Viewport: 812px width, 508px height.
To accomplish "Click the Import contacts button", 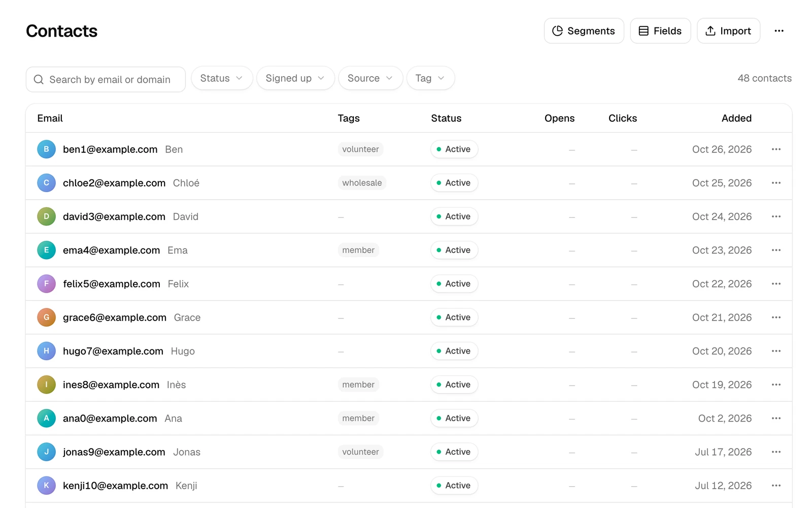I will [728, 31].
